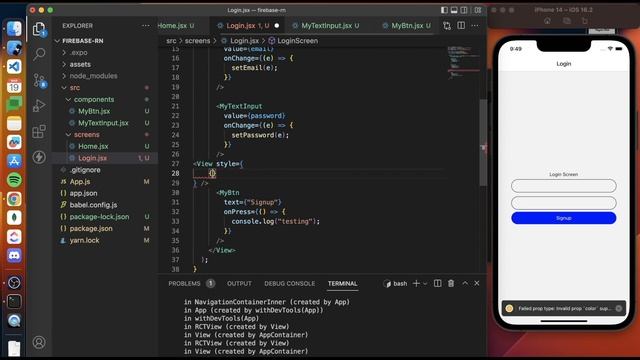Open package-lock.json file
The image size is (640, 360).
(99, 217)
